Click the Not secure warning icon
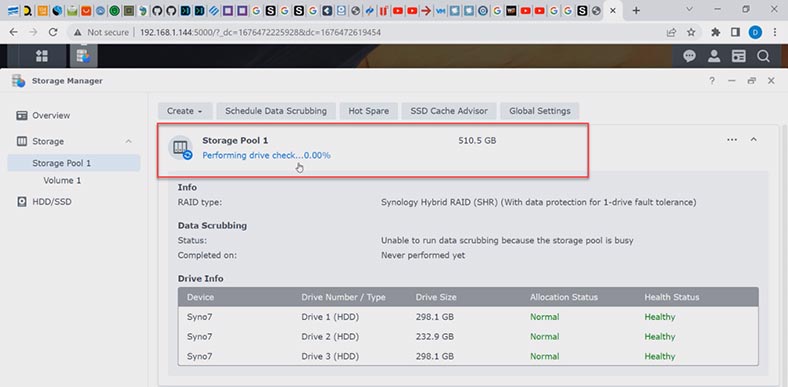 77,32
